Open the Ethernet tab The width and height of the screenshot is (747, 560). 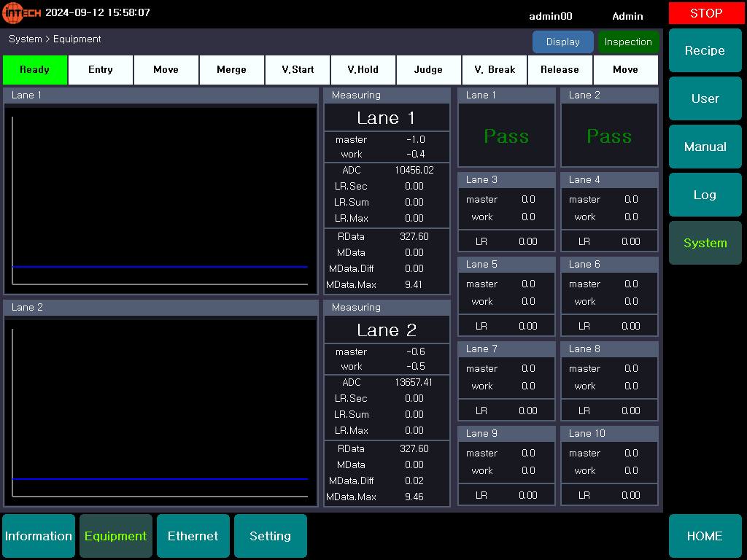tap(193, 536)
